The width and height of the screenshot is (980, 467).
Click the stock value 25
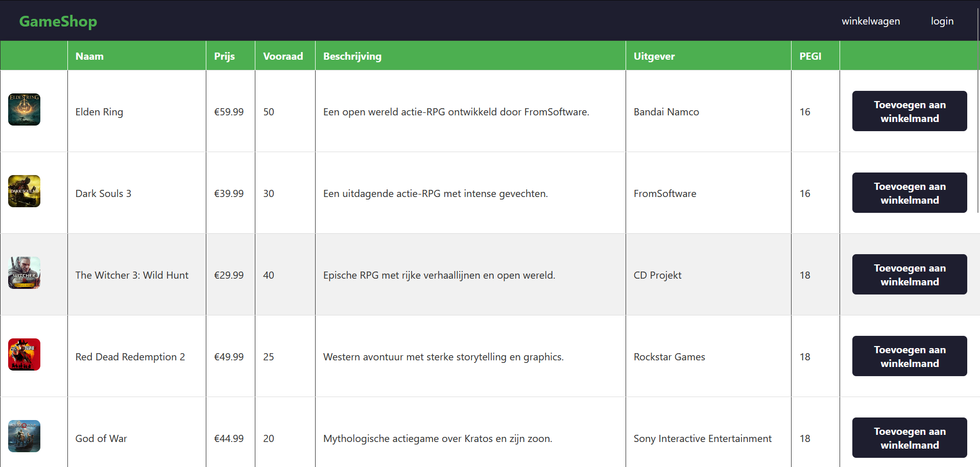269,357
